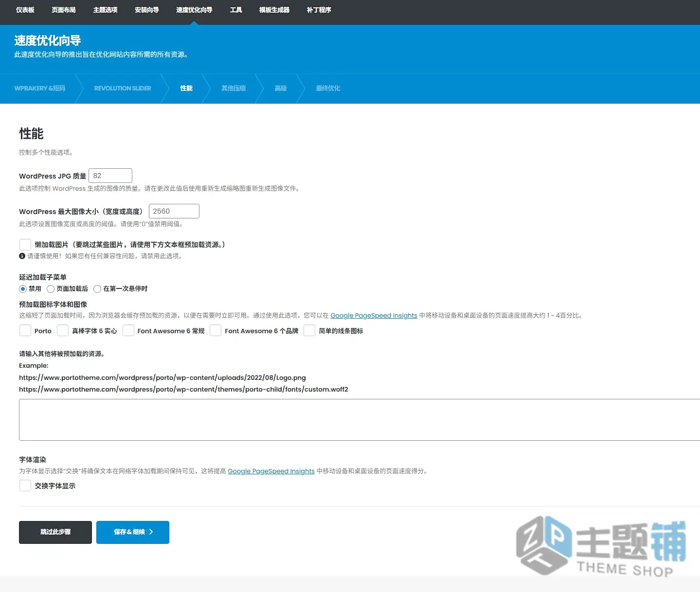Viewport: 700px width, 592px height.
Task: Check the 真棒字体 6 实心 checkbox
Action: [63, 330]
